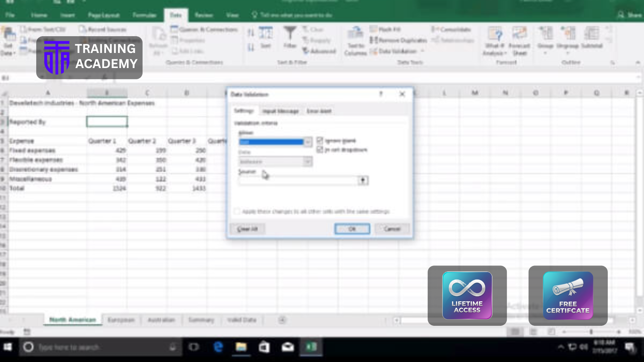Open the Data criteria dropdown
The width and height of the screenshot is (644, 362).
coord(307,162)
